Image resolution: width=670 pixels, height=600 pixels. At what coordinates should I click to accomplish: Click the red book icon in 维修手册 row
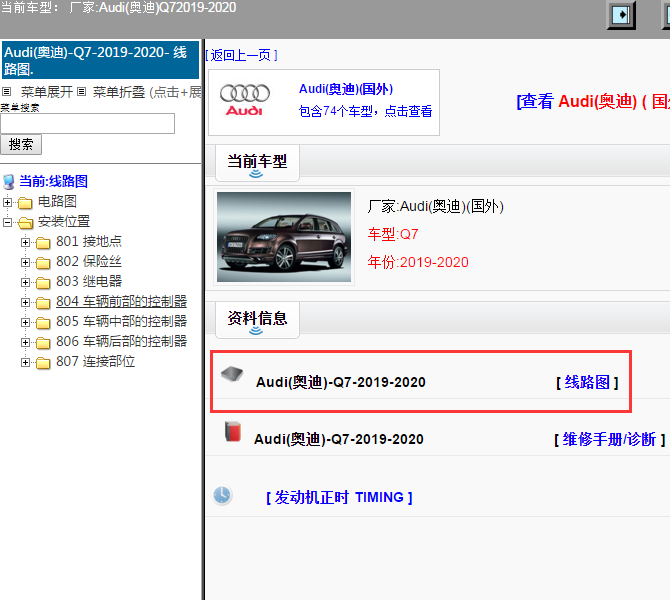[233, 431]
